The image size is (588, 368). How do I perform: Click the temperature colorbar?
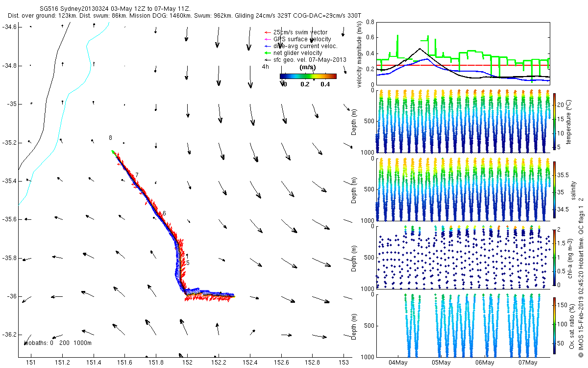point(555,121)
